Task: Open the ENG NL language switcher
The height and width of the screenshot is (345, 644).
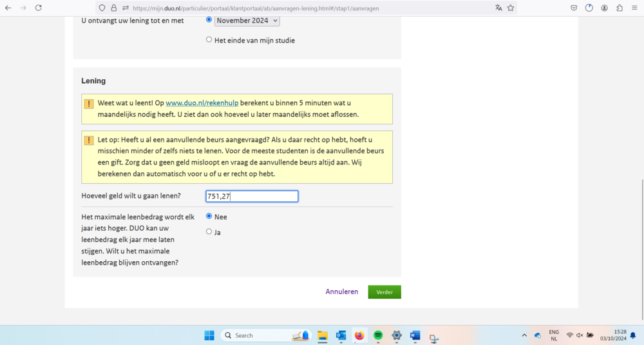Action: [x=554, y=335]
